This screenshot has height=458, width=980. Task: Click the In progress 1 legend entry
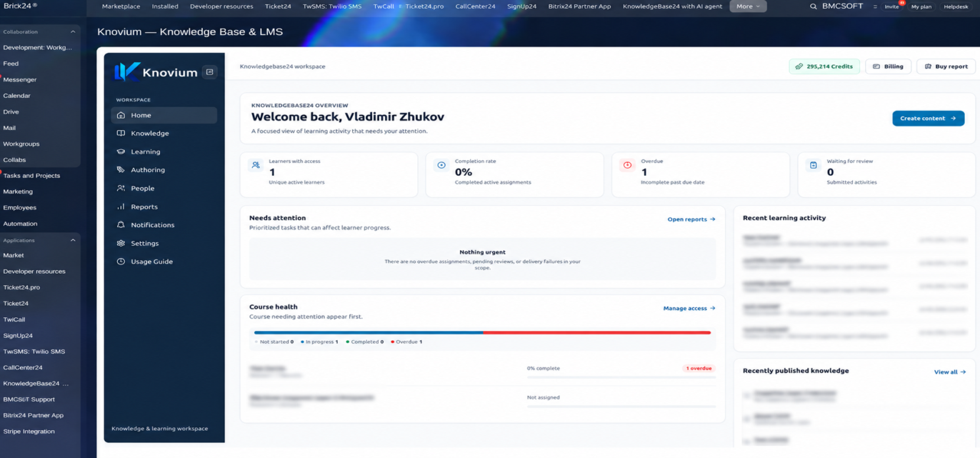click(319, 342)
